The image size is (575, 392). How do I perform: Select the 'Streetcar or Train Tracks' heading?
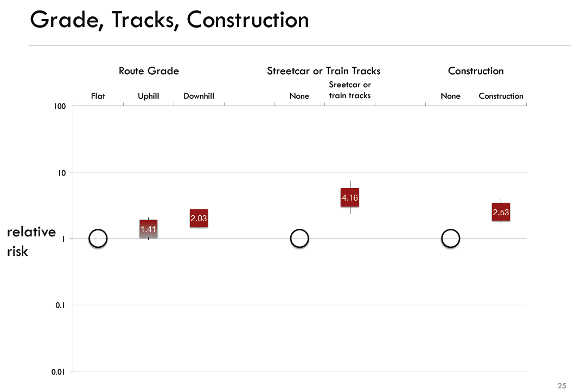(x=324, y=70)
